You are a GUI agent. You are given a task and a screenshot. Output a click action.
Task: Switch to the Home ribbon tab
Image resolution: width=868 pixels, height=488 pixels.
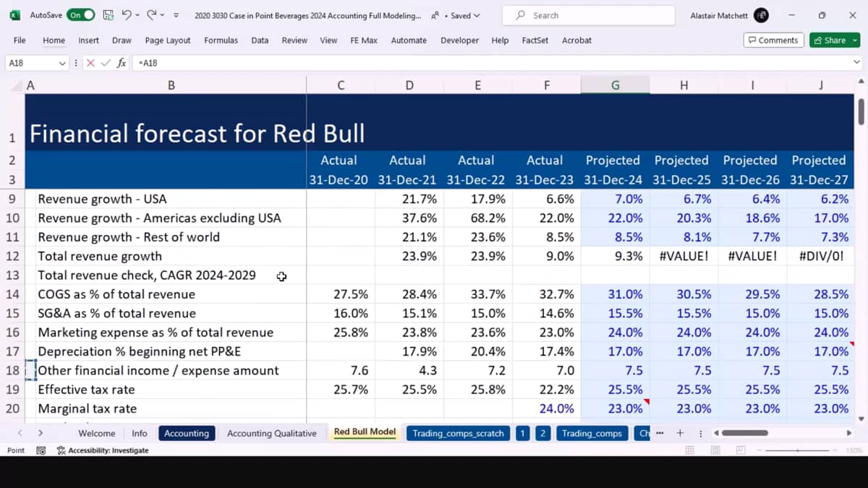54,40
